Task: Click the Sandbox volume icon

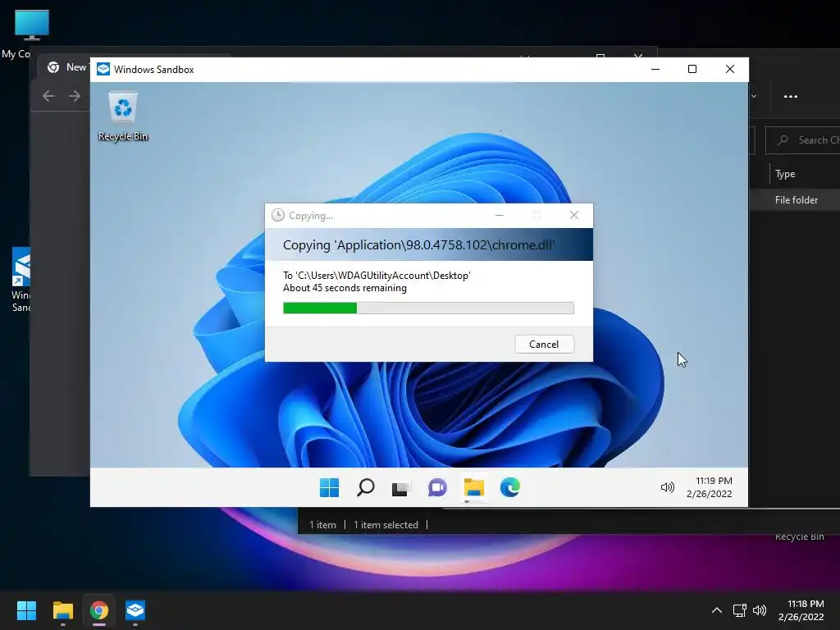Action: pos(667,487)
